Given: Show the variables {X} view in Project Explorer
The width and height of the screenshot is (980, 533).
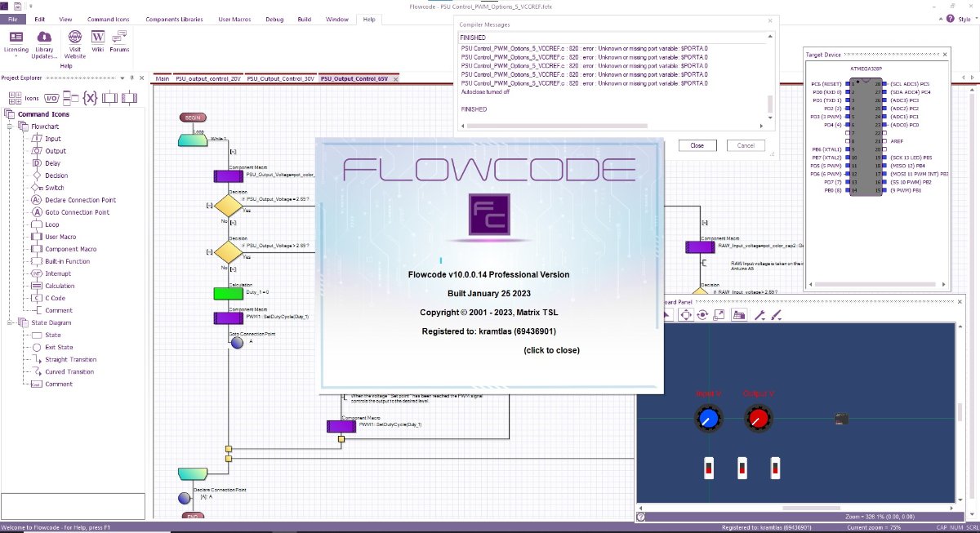Looking at the screenshot, I should (90, 97).
